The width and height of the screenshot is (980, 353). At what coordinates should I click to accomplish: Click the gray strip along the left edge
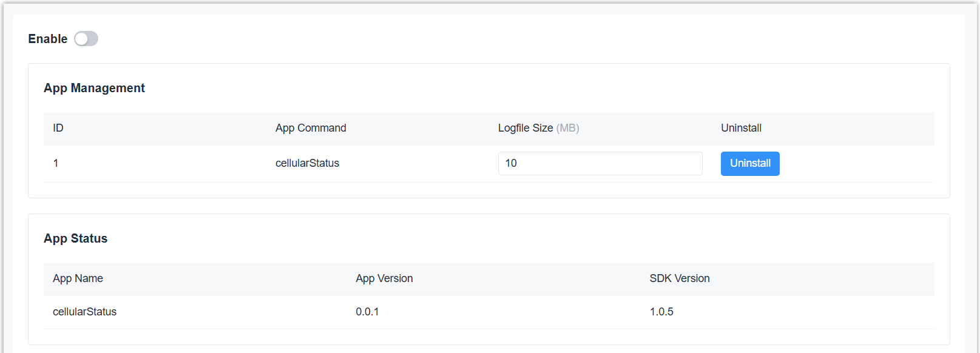coord(2,182)
